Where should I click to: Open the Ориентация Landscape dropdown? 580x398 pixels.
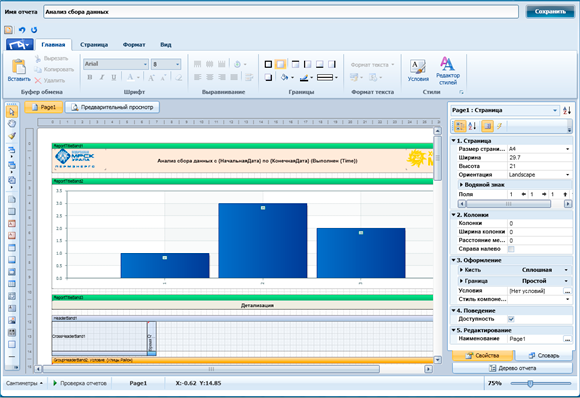click(x=539, y=175)
